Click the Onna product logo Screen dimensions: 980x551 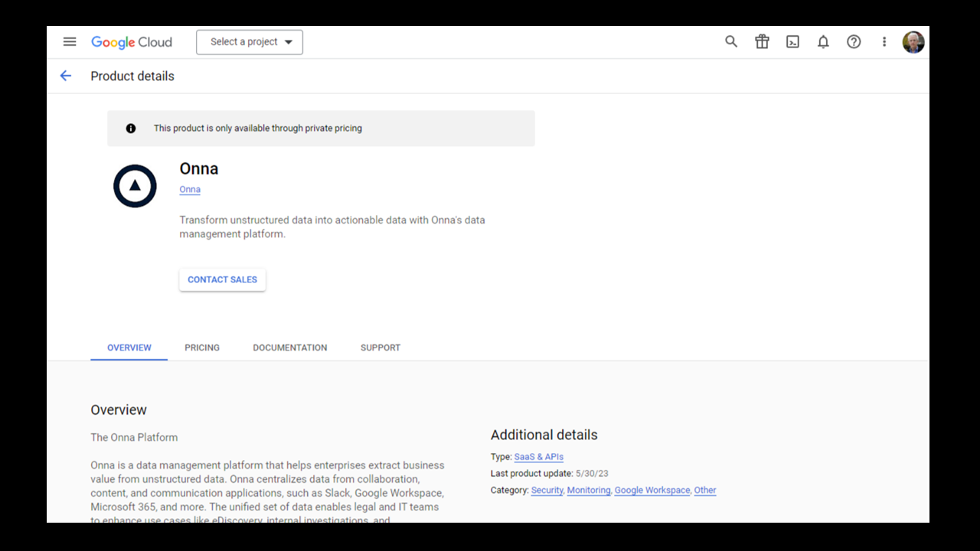[135, 186]
